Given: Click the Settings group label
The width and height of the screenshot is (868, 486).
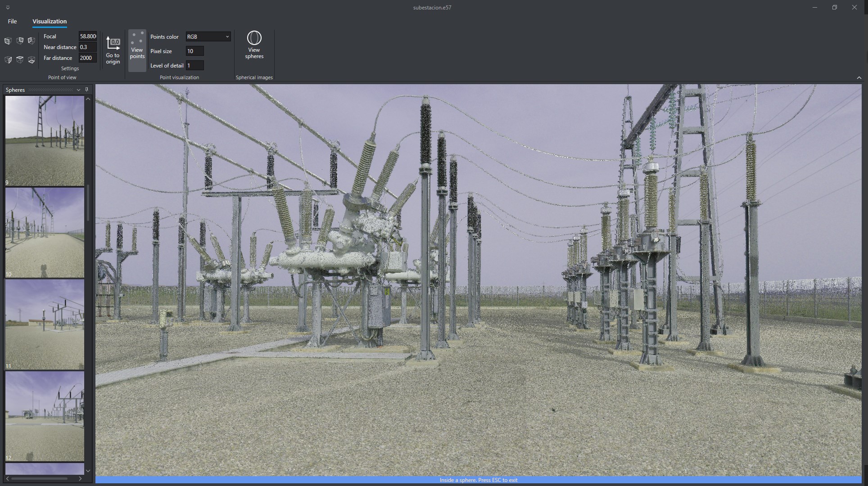Looking at the screenshot, I should [x=70, y=68].
